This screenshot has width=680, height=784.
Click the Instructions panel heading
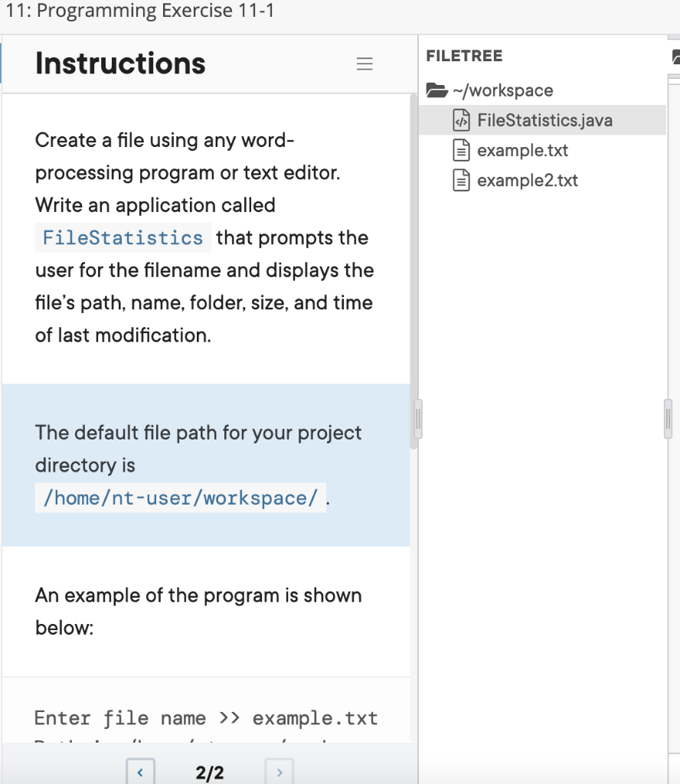120,64
